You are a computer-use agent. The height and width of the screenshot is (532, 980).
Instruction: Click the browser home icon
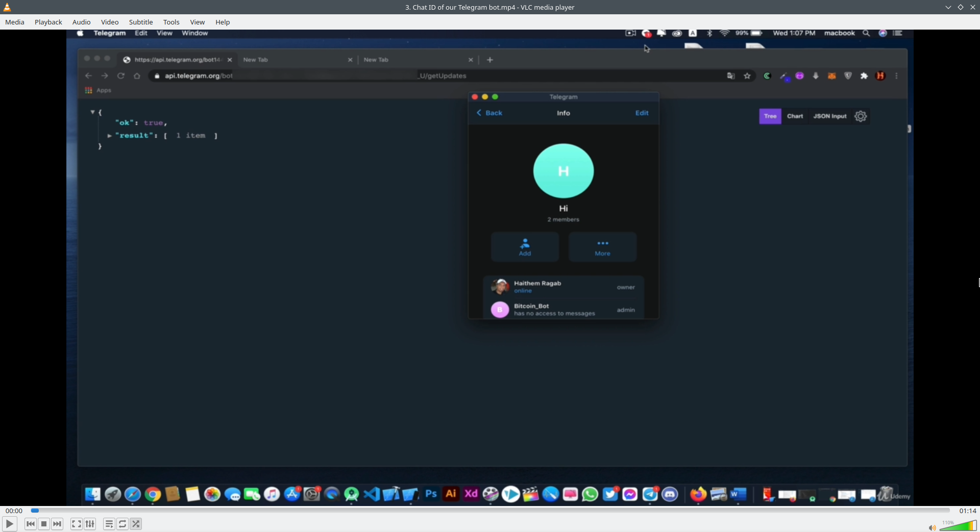pos(137,76)
